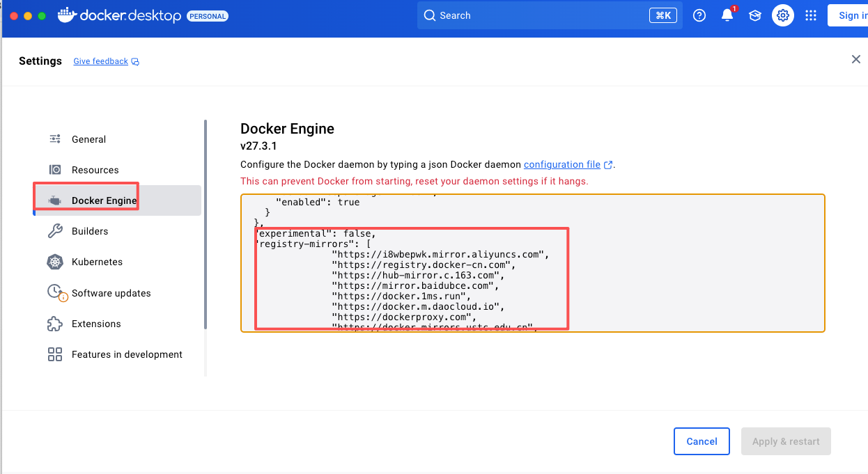The image size is (868, 474).
Task: Click the hub-mirror.c.163.com mirror line
Action: point(417,276)
